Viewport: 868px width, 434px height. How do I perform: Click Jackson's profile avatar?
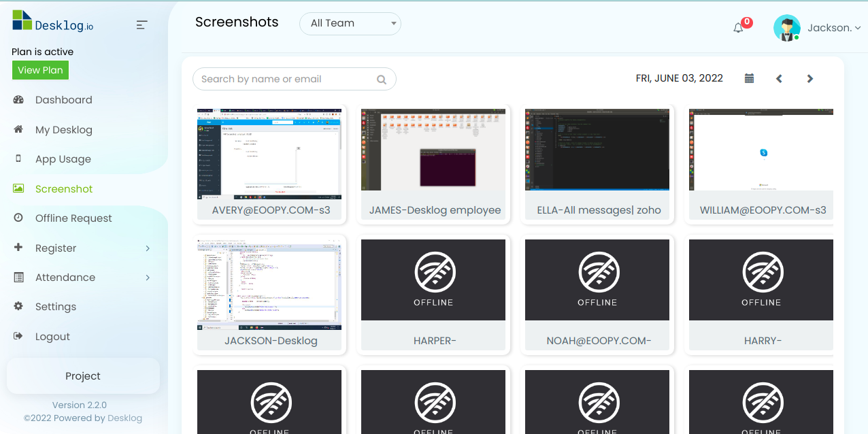click(787, 28)
